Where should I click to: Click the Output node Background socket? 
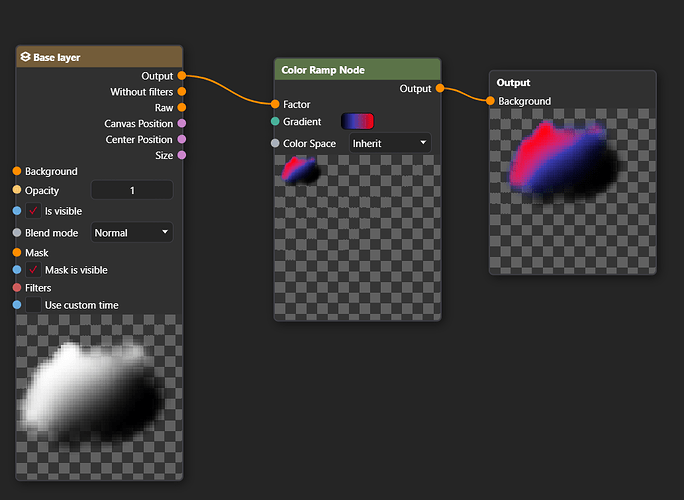490,101
